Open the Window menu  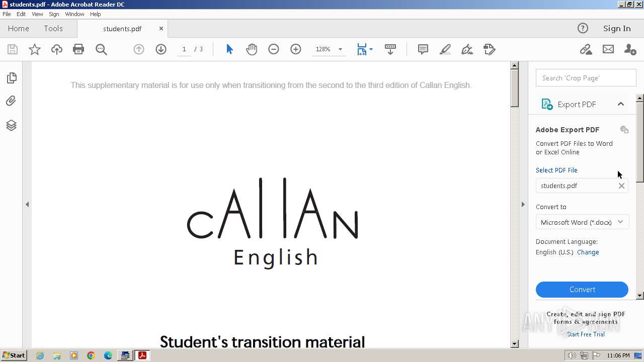[x=74, y=14]
